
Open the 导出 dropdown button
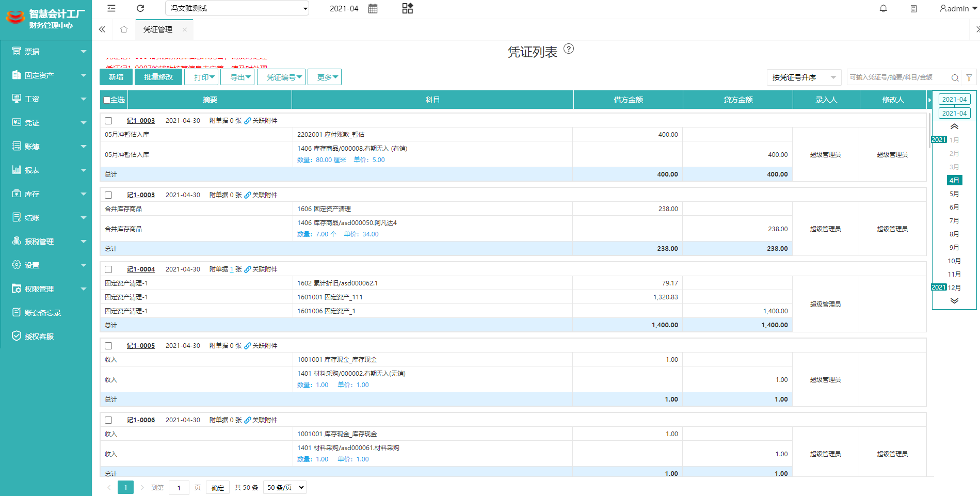[x=237, y=77]
